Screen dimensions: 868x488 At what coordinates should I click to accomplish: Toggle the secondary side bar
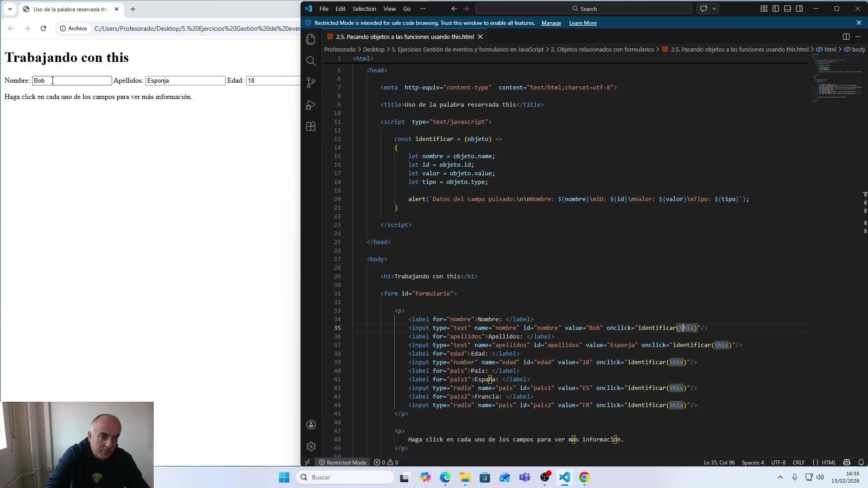pos(799,9)
